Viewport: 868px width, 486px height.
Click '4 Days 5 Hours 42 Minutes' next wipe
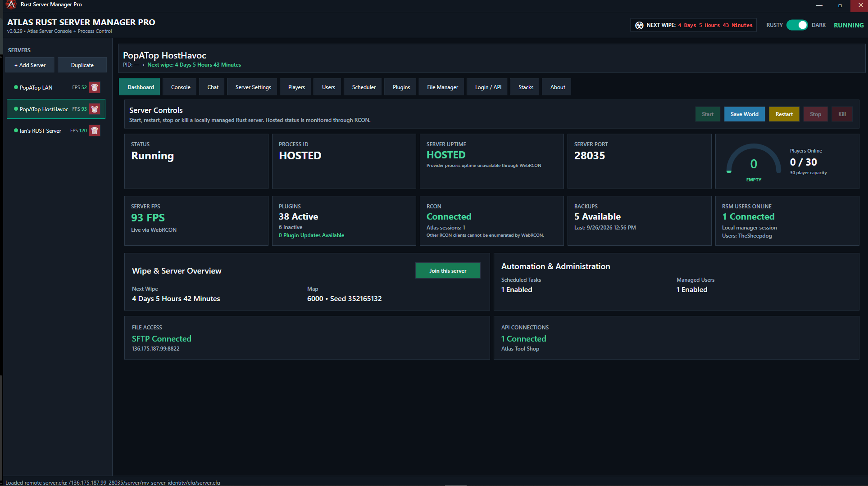pyautogui.click(x=176, y=299)
